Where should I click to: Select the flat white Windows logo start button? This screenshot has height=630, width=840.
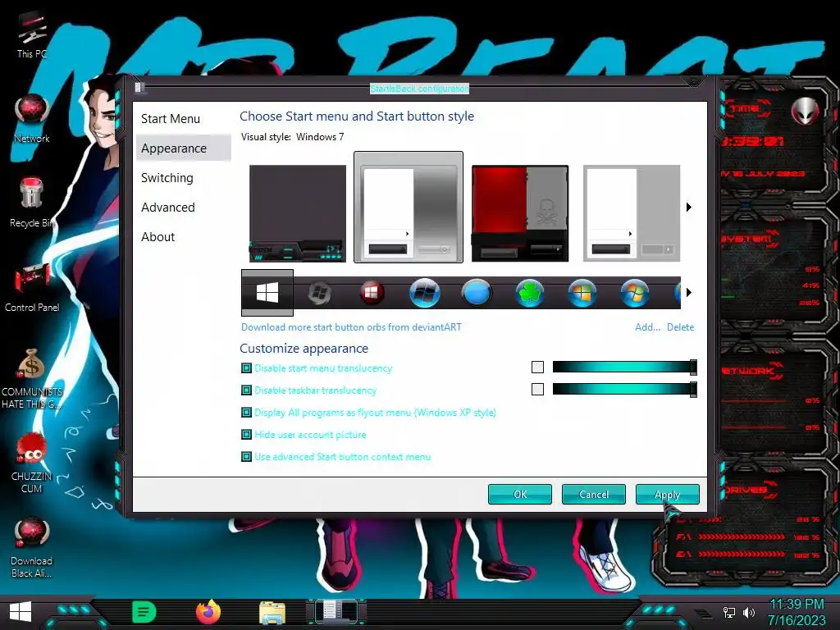point(267,293)
